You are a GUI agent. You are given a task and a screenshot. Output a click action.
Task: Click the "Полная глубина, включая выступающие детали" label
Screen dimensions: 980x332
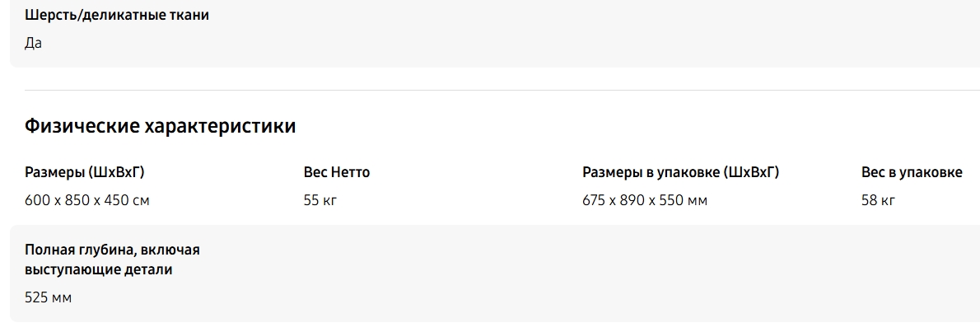tap(112, 259)
